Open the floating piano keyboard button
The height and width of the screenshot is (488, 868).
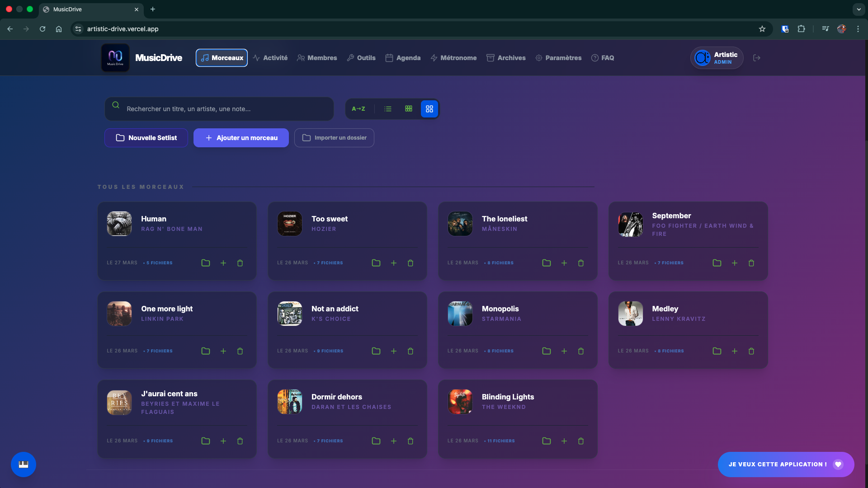[24, 465]
